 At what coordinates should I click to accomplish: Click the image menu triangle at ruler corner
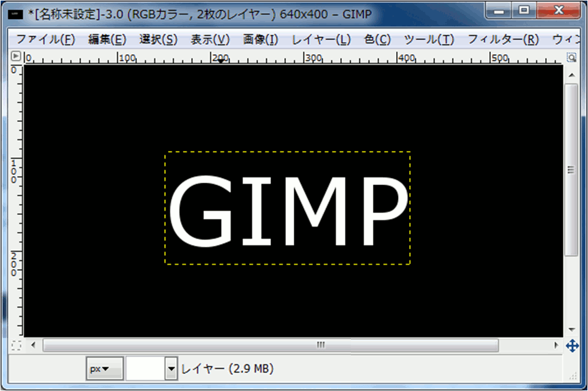pos(16,57)
